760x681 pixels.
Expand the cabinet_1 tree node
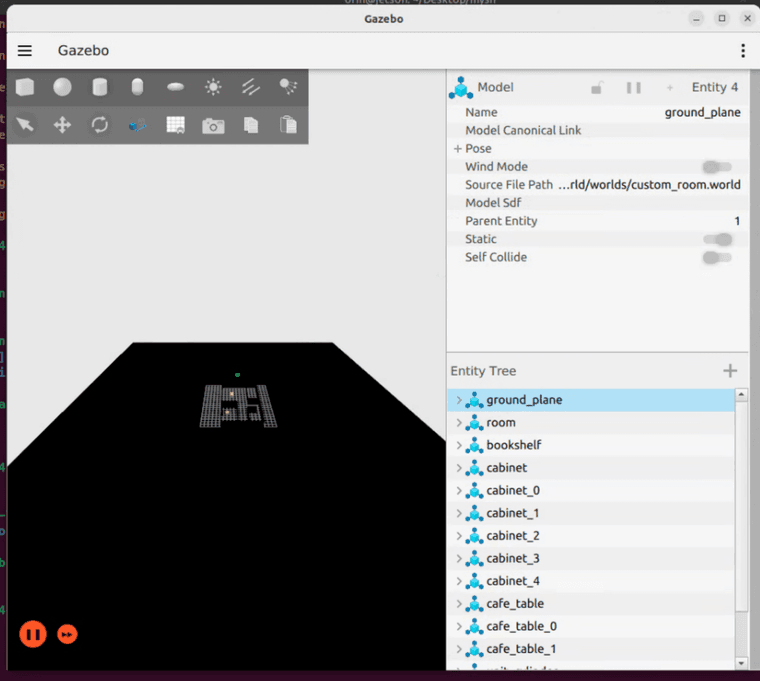pyautogui.click(x=459, y=513)
